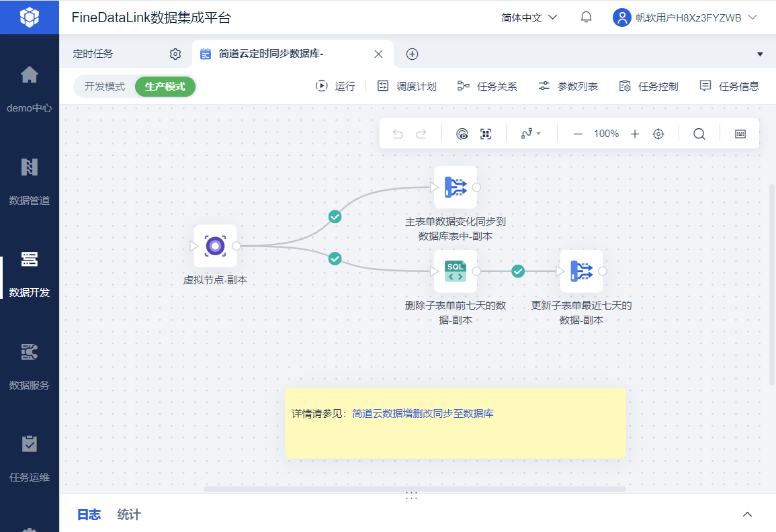
Task: Click the eye preview icon in canvas toolbar
Action: 462,134
